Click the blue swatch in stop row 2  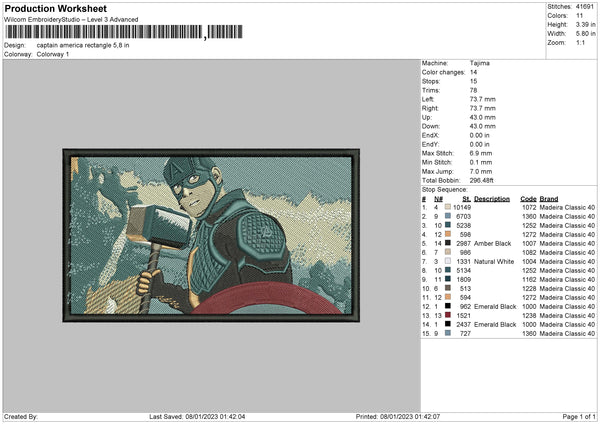[x=447, y=216]
